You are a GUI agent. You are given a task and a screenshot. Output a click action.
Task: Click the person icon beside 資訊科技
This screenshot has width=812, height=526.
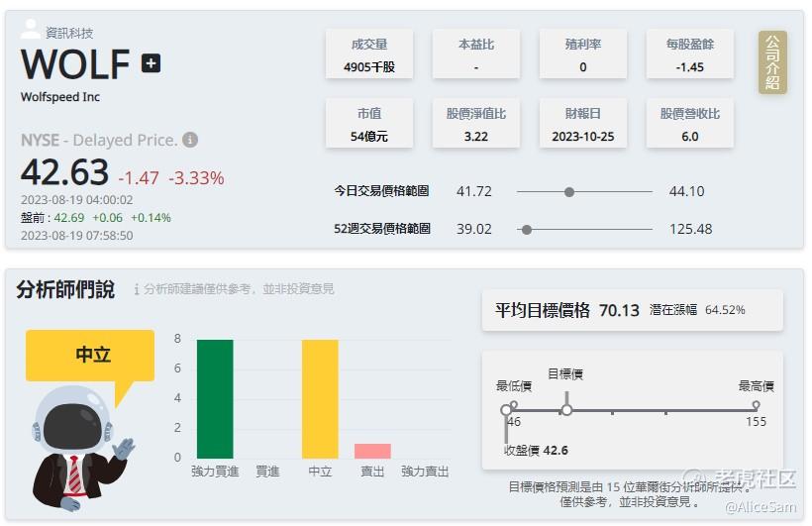[x=30, y=29]
